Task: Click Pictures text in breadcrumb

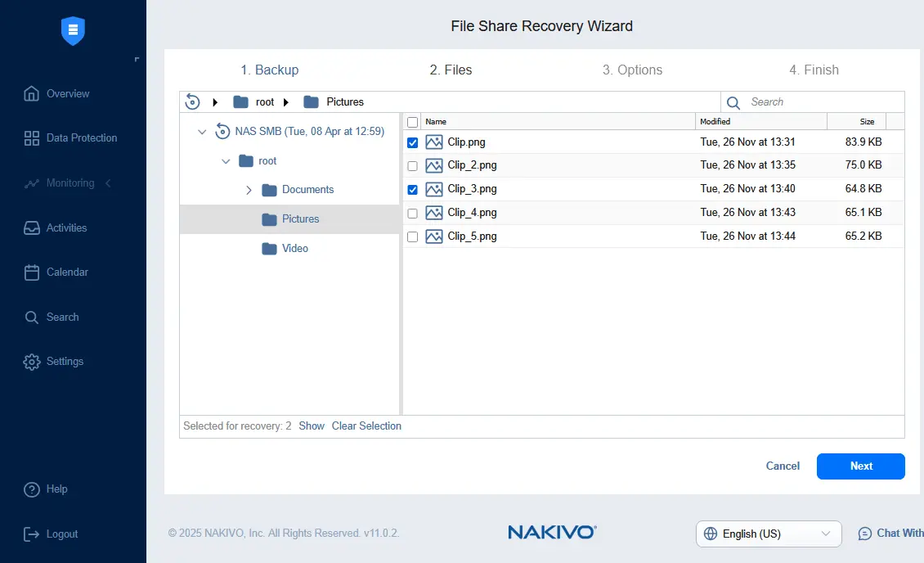Action: point(345,102)
